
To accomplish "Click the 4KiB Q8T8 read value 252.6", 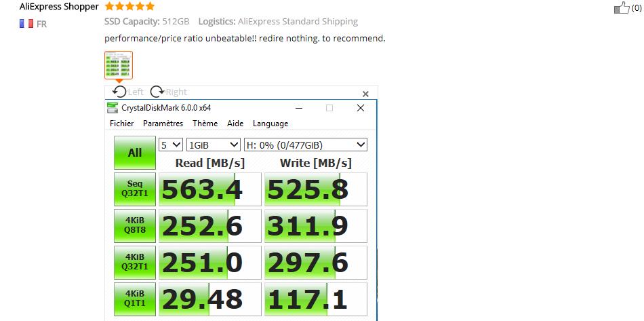I will click(210, 225).
